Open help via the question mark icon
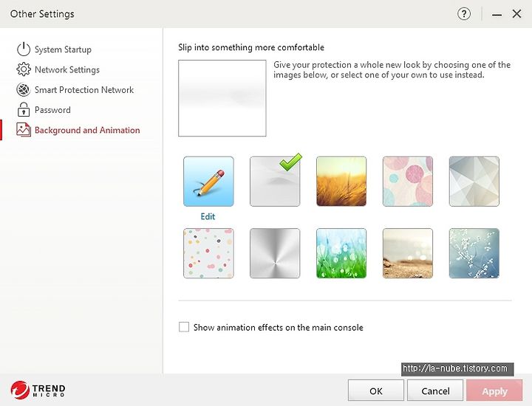532x406 pixels. pos(464,14)
